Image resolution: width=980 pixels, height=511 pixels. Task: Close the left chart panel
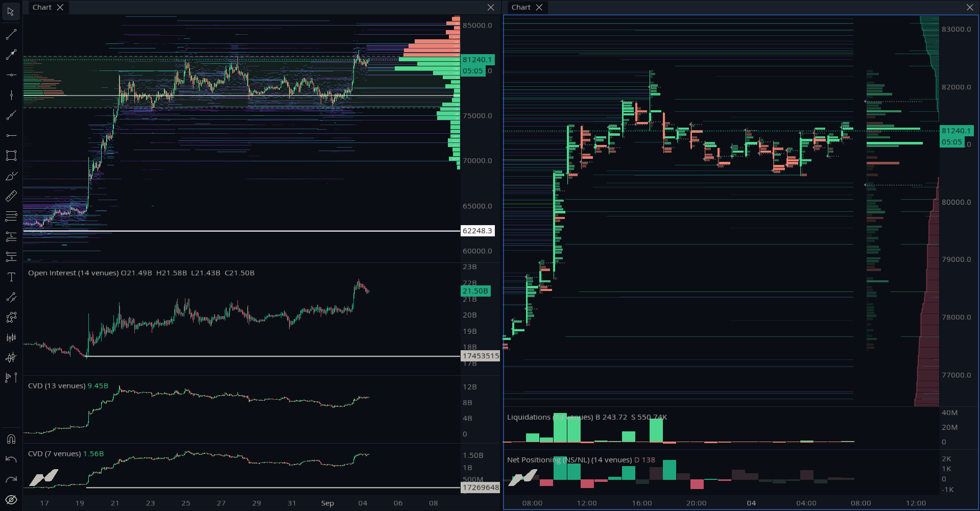pos(491,7)
